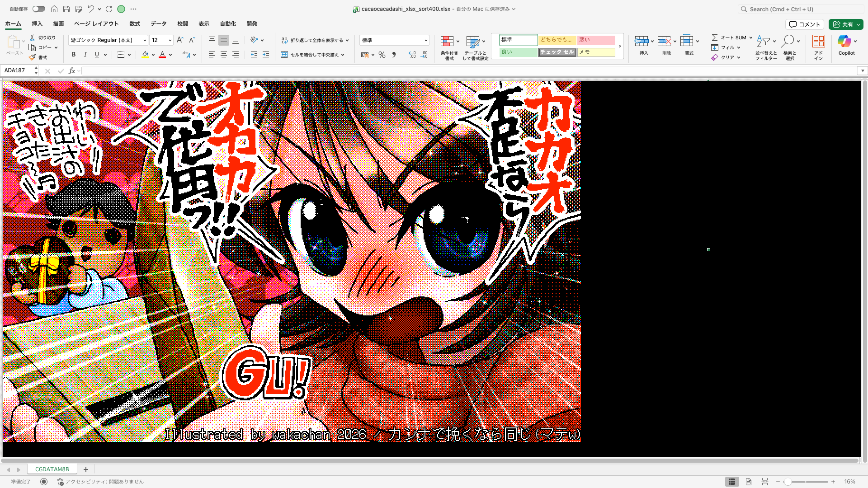Viewport: 868px width, 488px height.
Task: Open the データ menu tab
Action: pyautogui.click(x=158, y=23)
